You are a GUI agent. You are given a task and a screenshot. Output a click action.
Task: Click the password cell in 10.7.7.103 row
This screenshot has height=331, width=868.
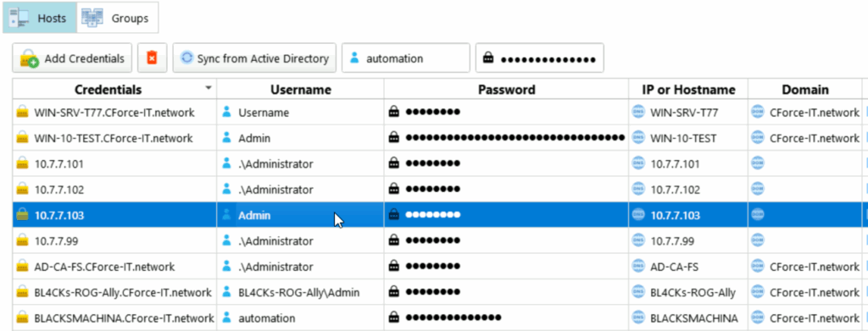click(507, 215)
